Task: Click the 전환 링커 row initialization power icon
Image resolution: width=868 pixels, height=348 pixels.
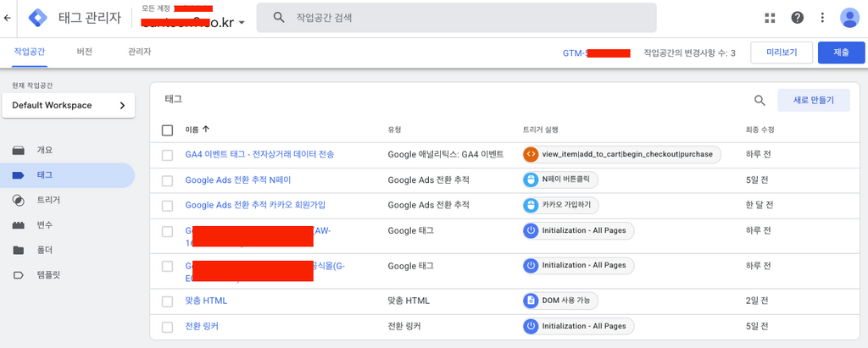Action: pos(531,327)
